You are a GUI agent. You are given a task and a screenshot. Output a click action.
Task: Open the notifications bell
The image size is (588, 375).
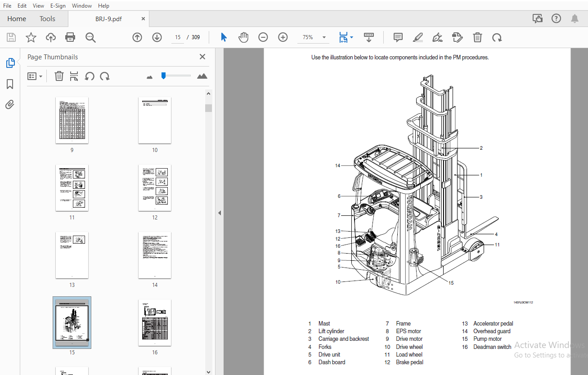(x=575, y=18)
